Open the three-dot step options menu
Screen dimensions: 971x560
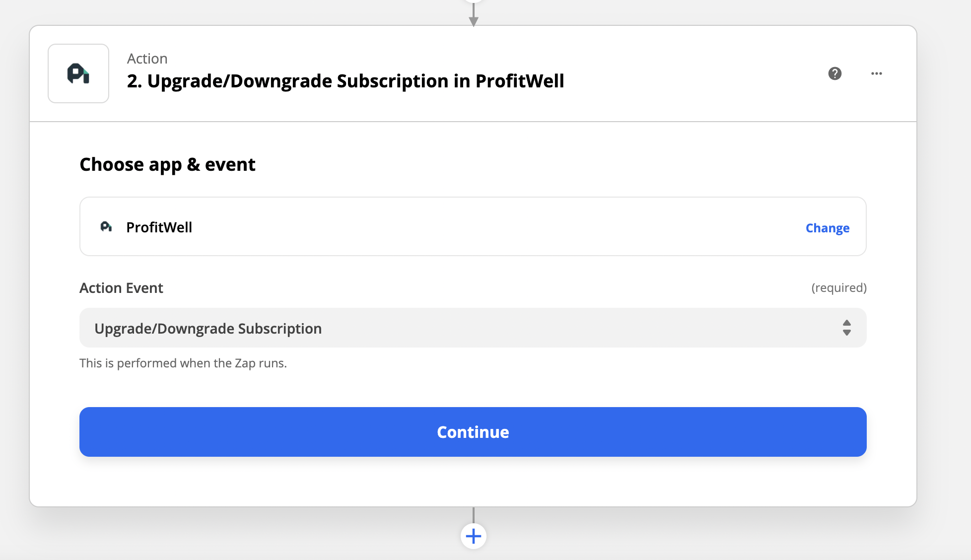pos(877,73)
